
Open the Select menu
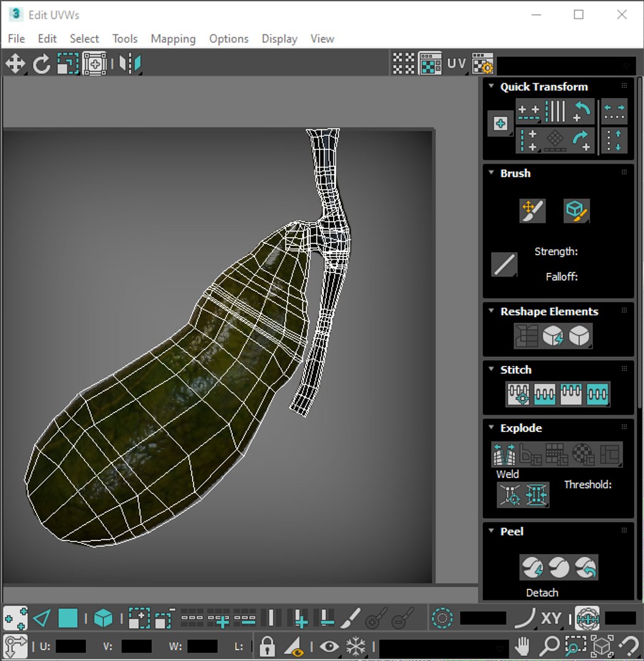tap(84, 39)
